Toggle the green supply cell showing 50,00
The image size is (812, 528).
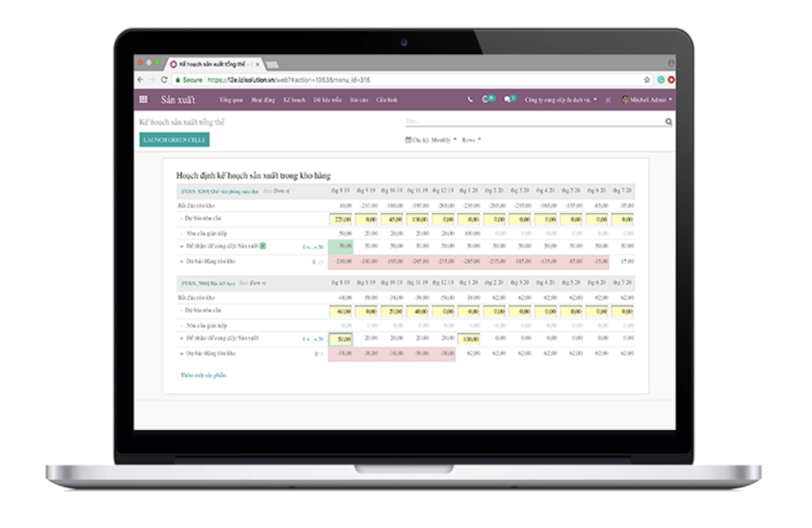point(341,247)
